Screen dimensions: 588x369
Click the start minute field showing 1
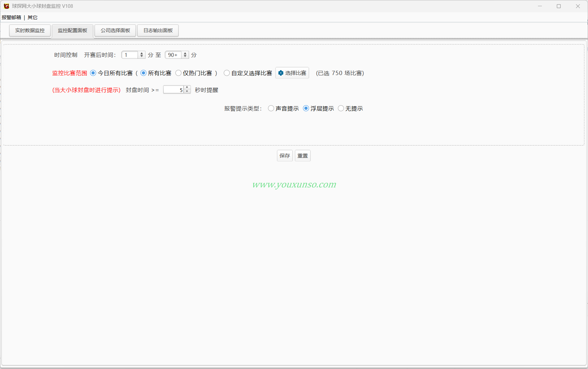[x=130, y=55]
